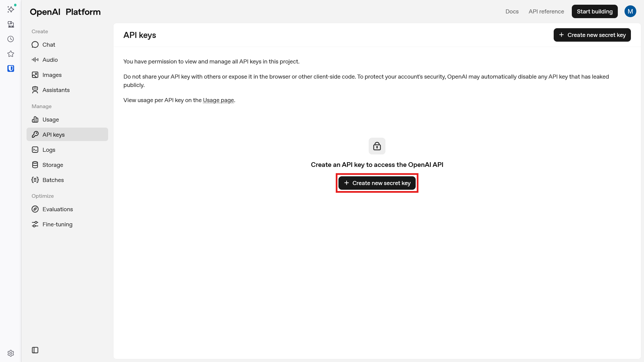Viewport: 644px width, 362px height.
Task: Collapse the sidebar with the panel icon
Action: click(x=35, y=350)
